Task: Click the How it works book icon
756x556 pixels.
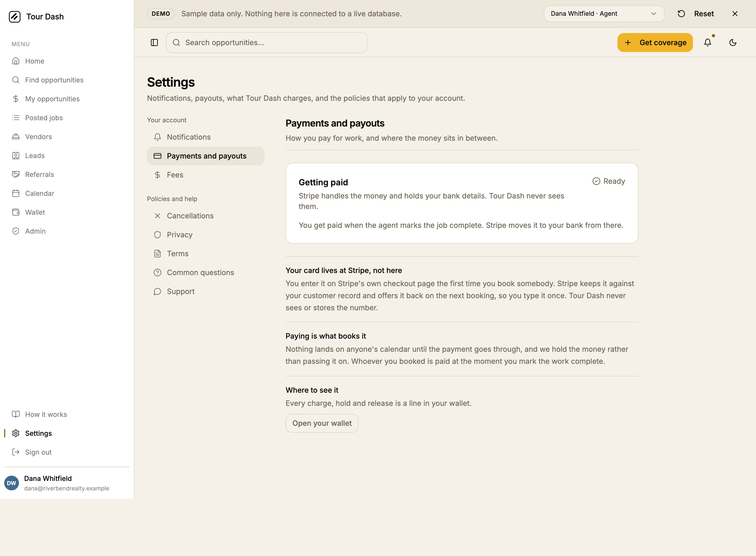Action: coord(16,414)
